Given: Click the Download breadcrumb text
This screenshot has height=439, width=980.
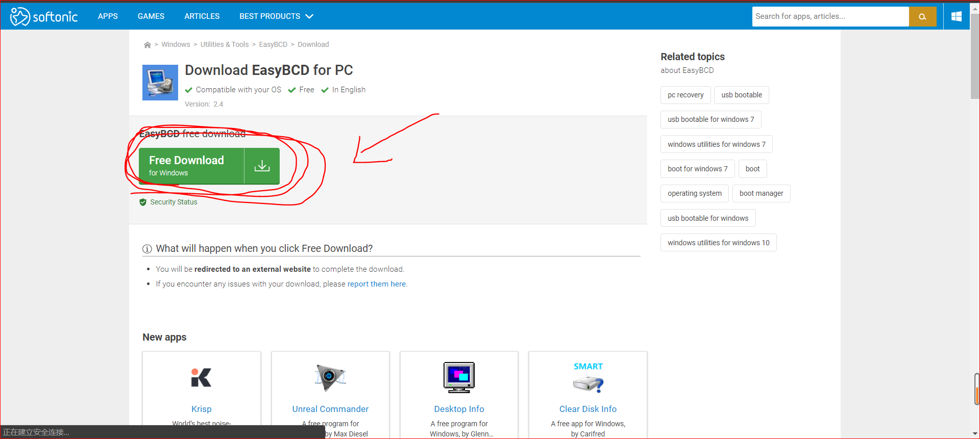Looking at the screenshot, I should coord(313,45).
